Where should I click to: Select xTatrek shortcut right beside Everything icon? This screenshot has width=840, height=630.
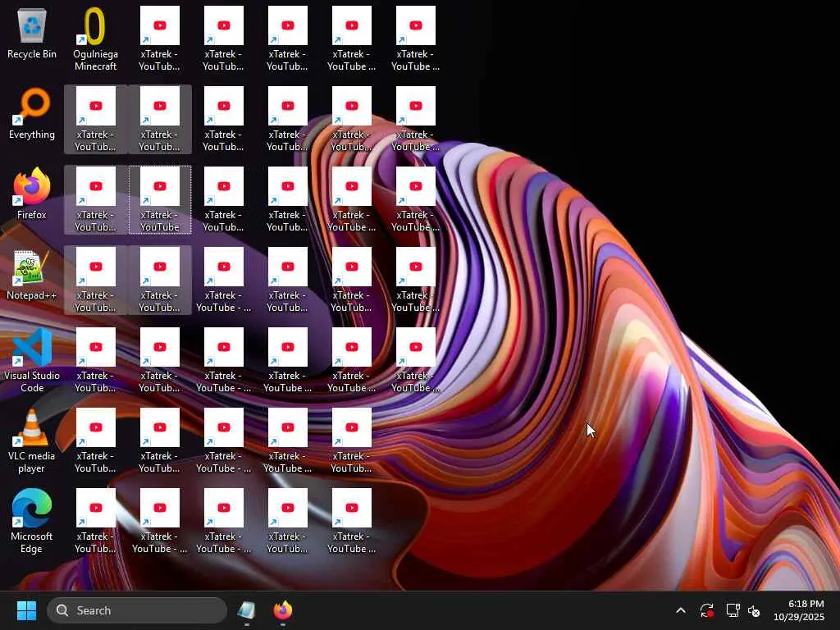tap(95, 119)
